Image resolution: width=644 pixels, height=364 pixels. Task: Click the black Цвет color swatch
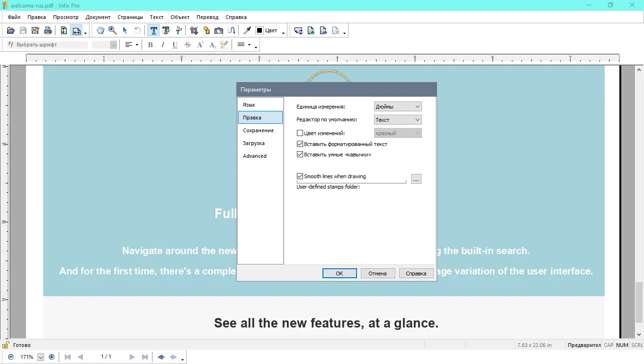pyautogui.click(x=259, y=31)
